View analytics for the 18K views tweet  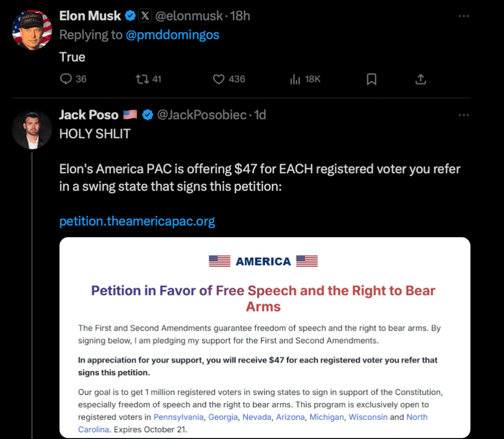296,79
